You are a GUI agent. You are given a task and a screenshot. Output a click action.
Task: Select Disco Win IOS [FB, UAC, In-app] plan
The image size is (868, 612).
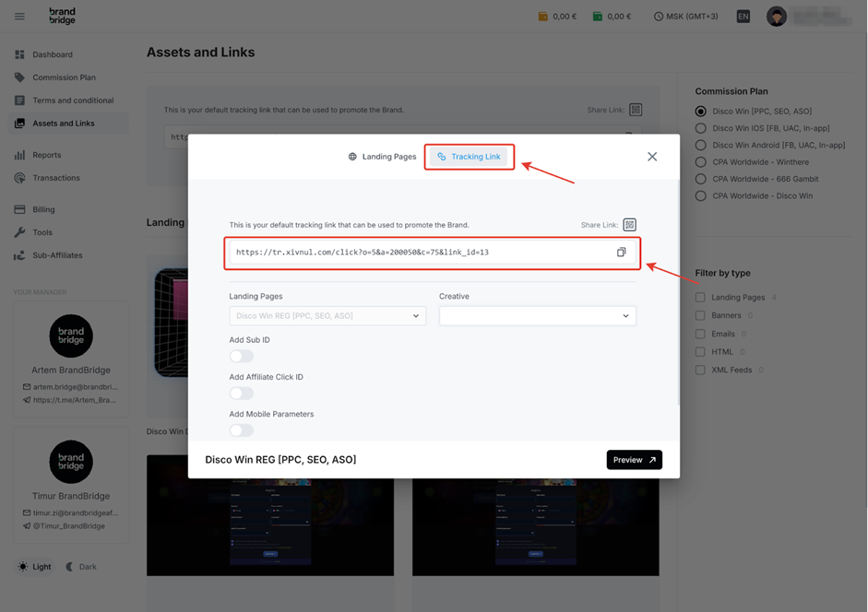pyautogui.click(x=701, y=128)
